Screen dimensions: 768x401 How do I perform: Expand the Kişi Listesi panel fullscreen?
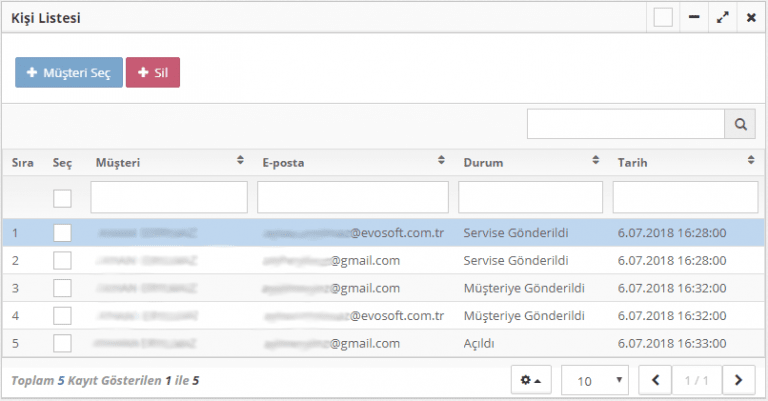(x=723, y=18)
